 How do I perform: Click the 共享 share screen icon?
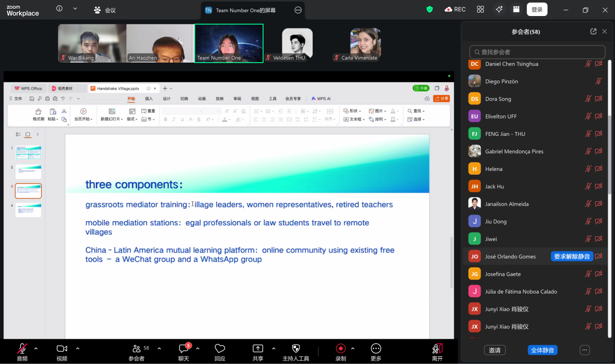[x=258, y=348]
